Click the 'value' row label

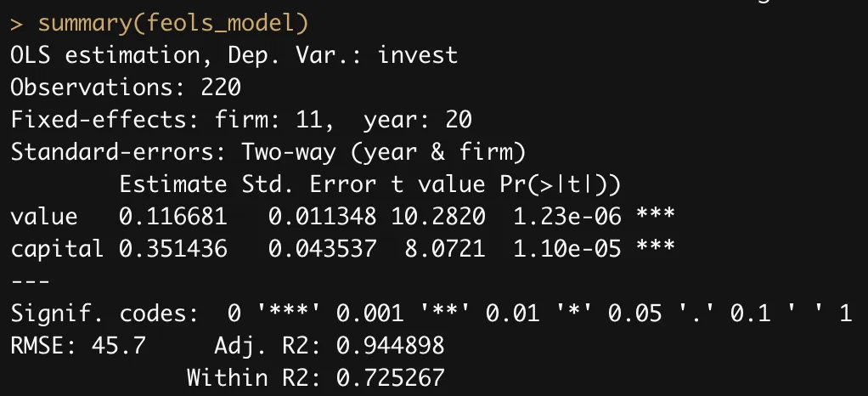coord(44,217)
